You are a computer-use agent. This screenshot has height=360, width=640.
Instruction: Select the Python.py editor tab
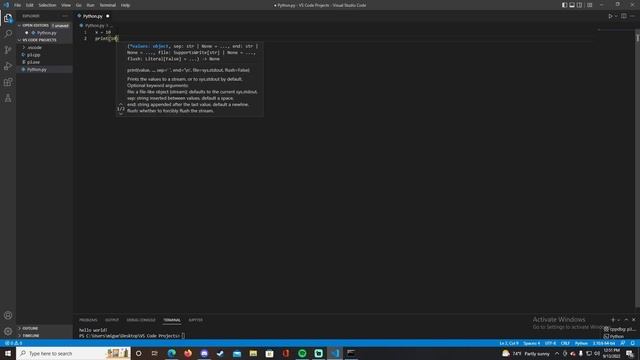(x=93, y=16)
